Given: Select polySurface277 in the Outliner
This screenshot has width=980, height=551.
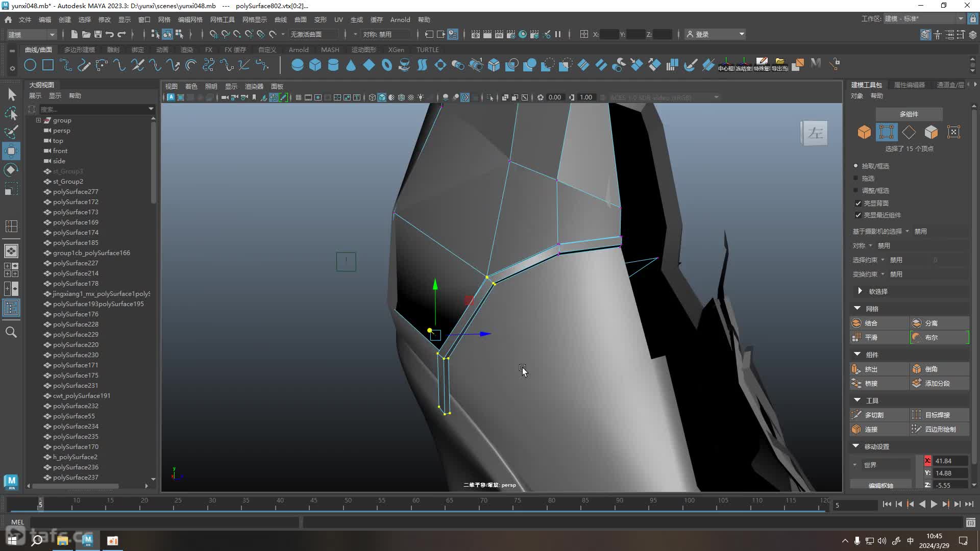Looking at the screenshot, I should tap(76, 192).
